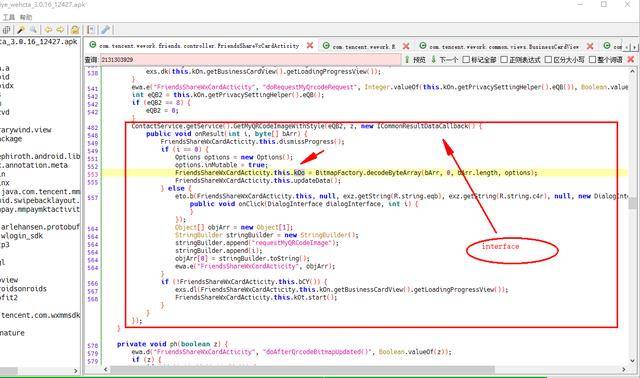This screenshot has height=378, width=640.
Task: Switch to the BusinessCardView tab
Action: click(x=504, y=47)
